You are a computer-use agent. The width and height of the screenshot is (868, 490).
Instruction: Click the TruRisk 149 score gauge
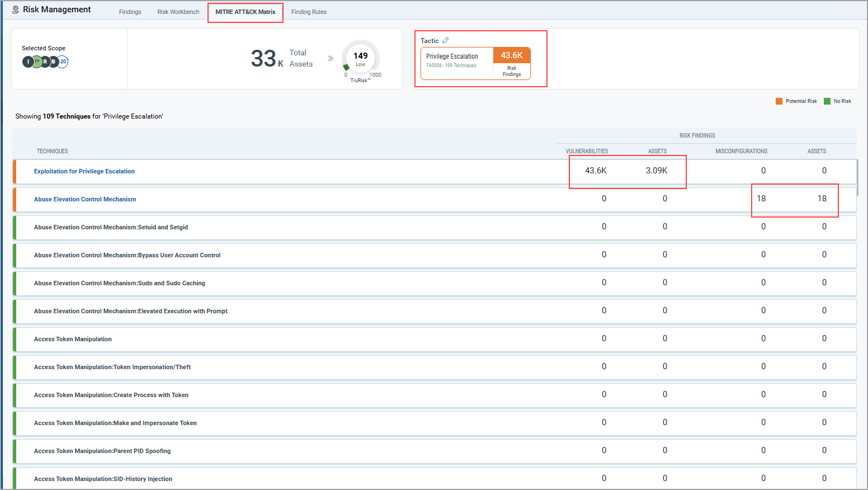[x=361, y=59]
